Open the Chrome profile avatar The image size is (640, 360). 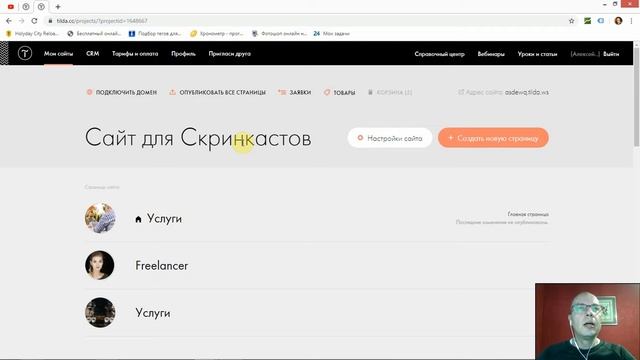coord(618,21)
